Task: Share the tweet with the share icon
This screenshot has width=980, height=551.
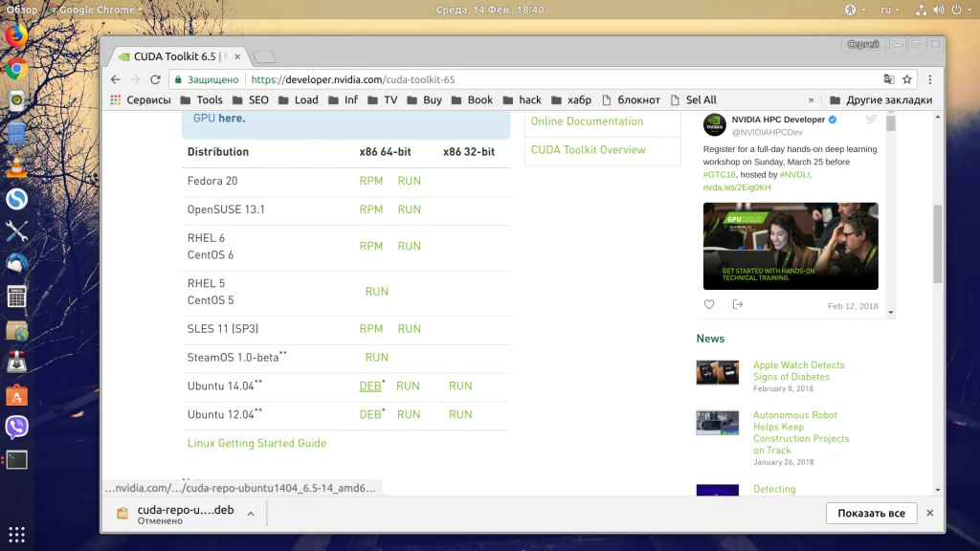Action: 738,304
